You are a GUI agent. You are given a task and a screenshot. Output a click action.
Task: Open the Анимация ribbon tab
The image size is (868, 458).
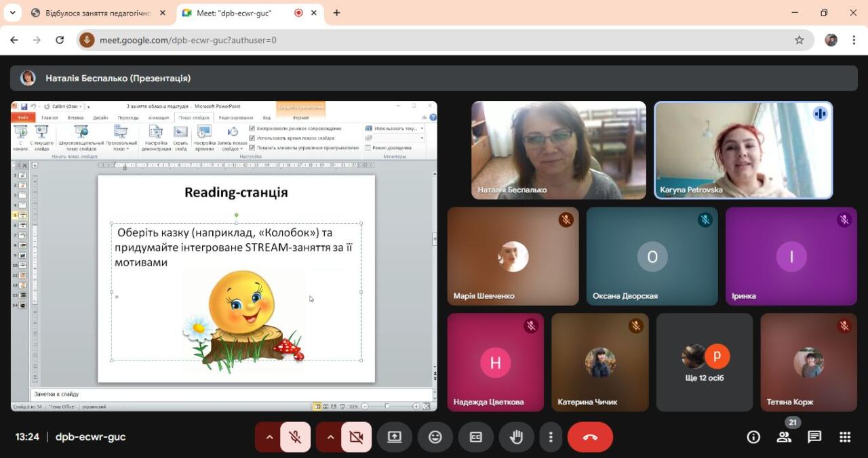[x=159, y=117]
